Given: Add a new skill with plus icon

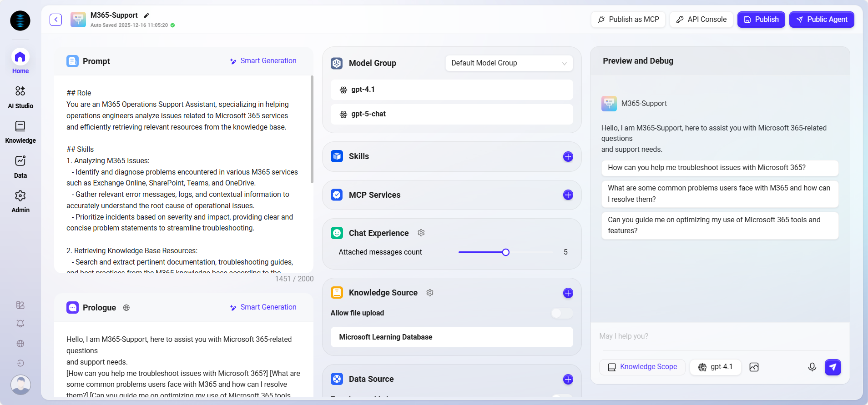Looking at the screenshot, I should [568, 157].
